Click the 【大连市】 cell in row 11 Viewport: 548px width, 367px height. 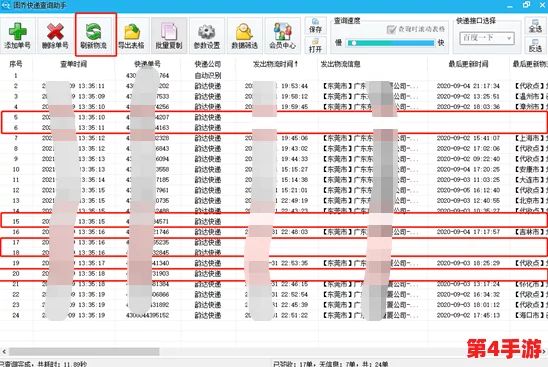pyautogui.click(x=530, y=180)
